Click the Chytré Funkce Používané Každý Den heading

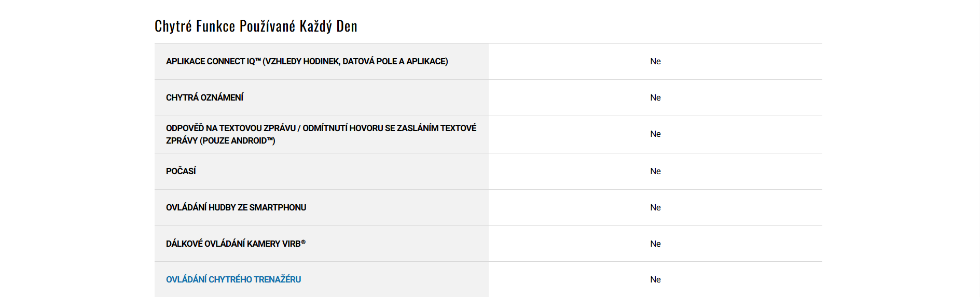pyautogui.click(x=256, y=26)
